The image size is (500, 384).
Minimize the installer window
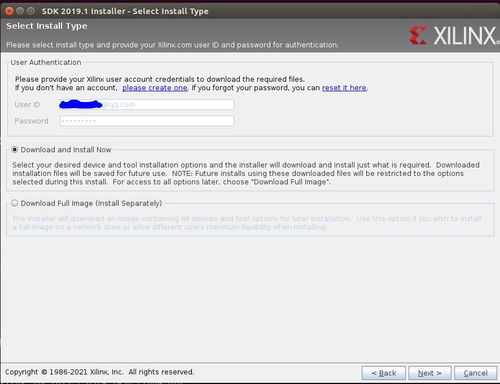coord(20,11)
